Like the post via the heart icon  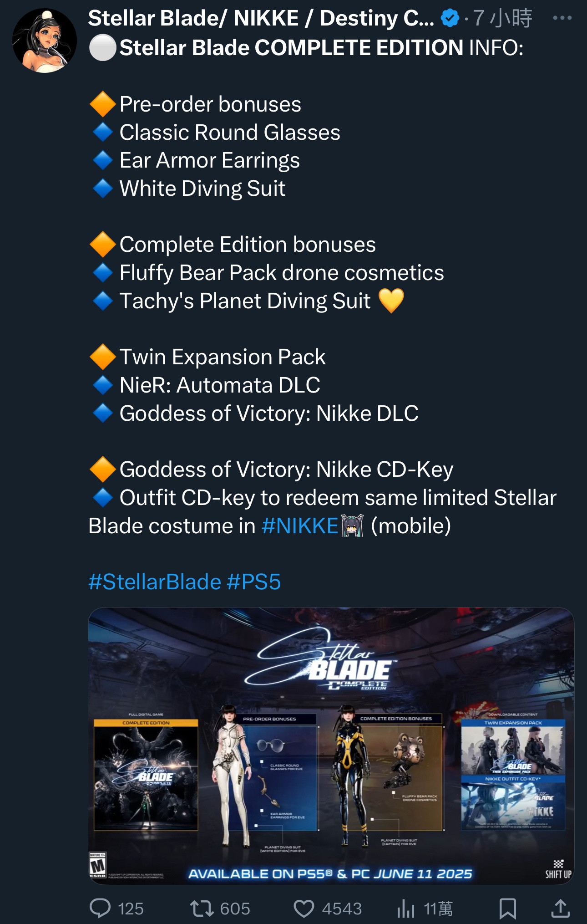click(x=304, y=909)
